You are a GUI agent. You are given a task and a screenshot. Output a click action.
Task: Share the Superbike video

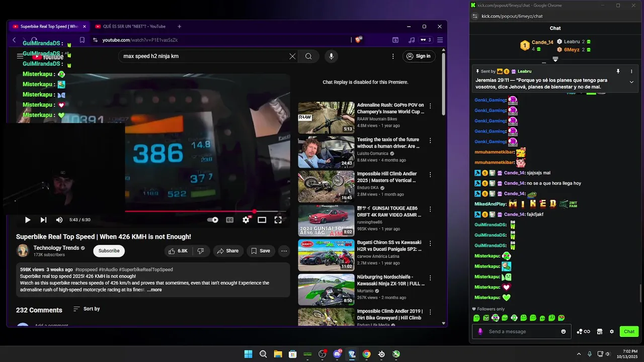coord(228,251)
